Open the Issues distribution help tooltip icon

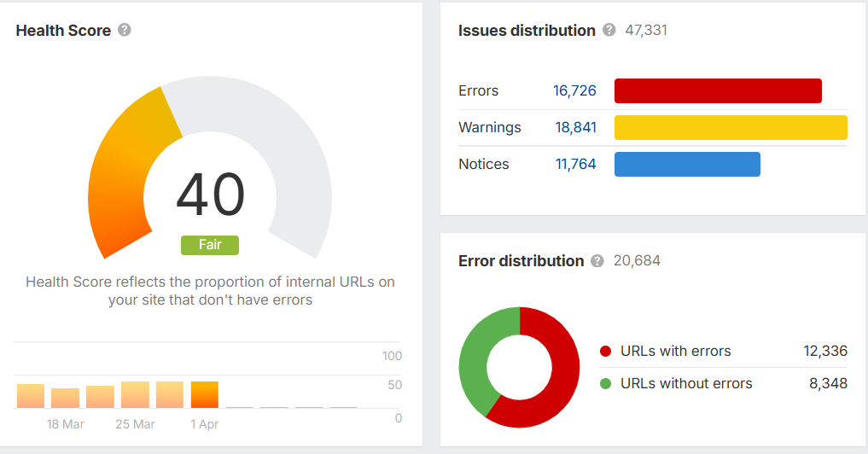pos(609,31)
